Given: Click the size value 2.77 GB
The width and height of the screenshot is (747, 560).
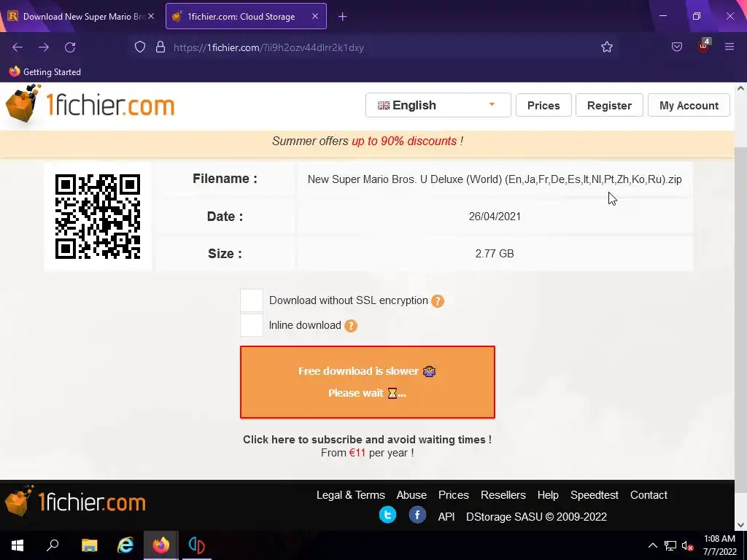Looking at the screenshot, I should [495, 254].
